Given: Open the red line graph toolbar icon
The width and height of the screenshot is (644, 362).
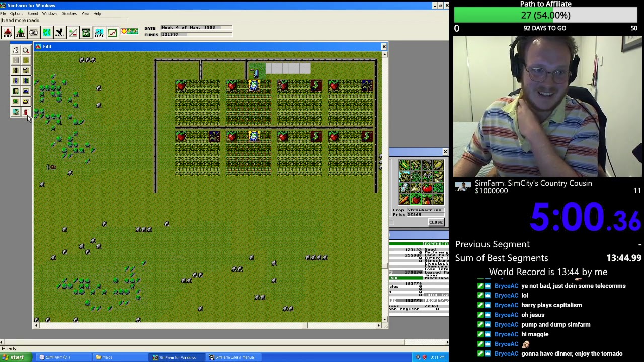Looking at the screenshot, I should coord(112,33).
